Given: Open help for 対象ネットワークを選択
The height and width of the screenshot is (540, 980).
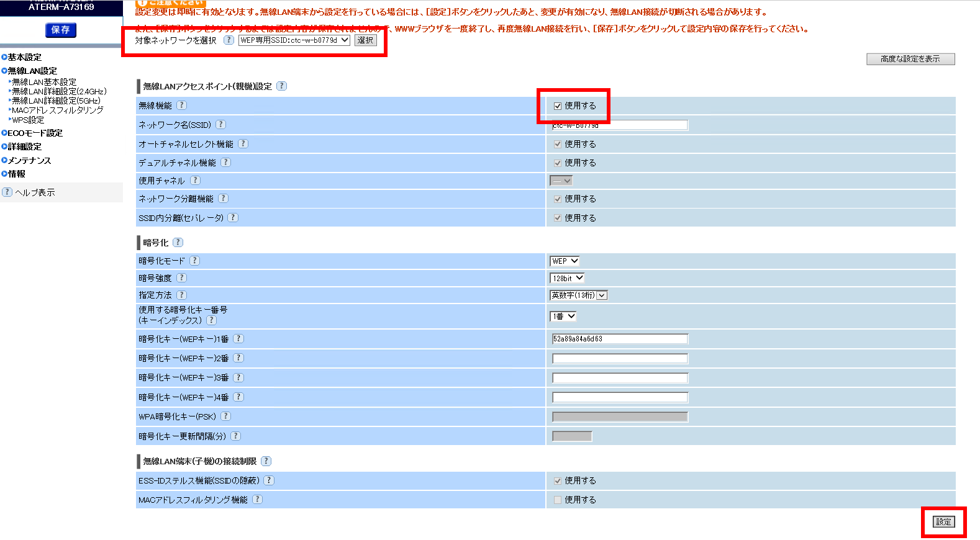Looking at the screenshot, I should [x=229, y=40].
